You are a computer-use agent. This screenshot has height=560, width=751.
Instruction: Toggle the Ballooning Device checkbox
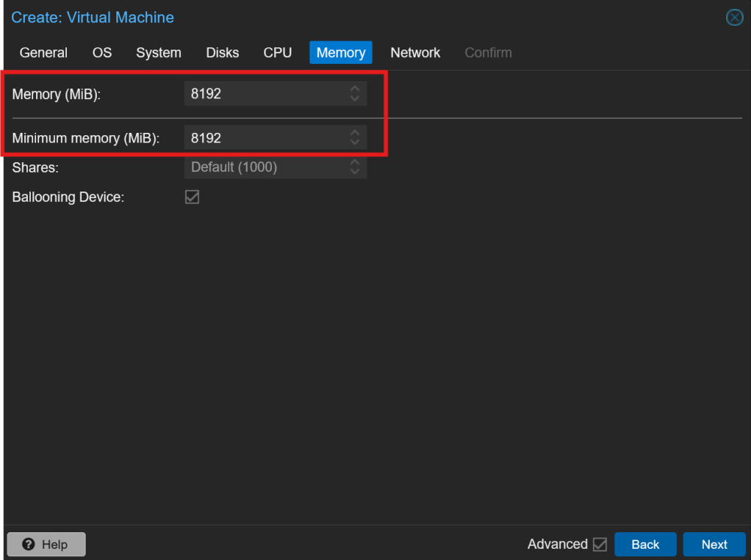pyautogui.click(x=192, y=197)
